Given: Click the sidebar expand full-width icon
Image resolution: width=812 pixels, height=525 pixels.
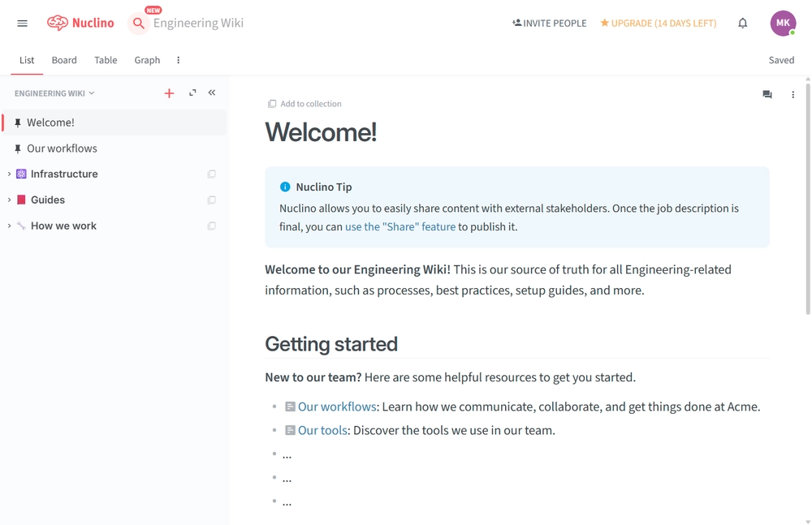Looking at the screenshot, I should click(x=192, y=93).
